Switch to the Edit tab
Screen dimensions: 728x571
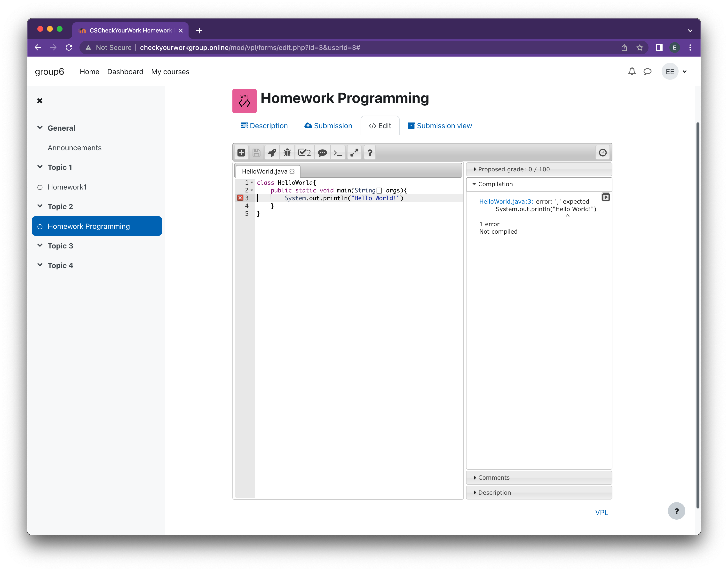tap(378, 125)
